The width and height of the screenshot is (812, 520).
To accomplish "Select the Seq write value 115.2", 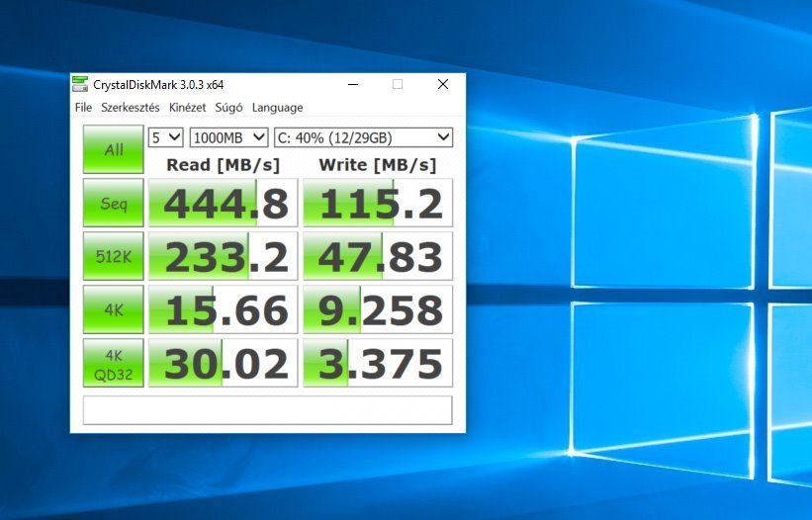I will (378, 203).
